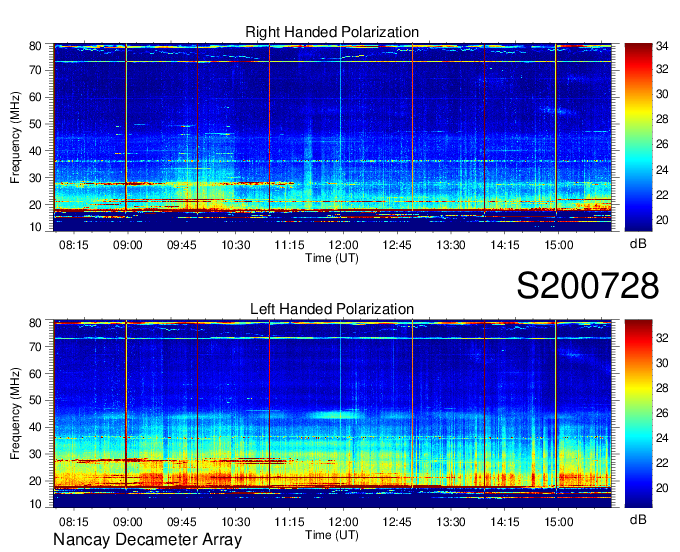Click the 60 MHz tick of the lower plot

[35, 373]
